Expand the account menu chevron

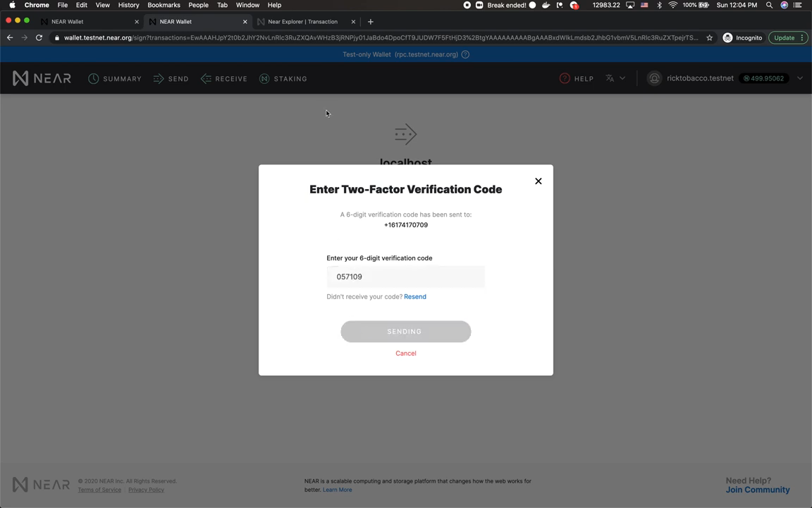click(799, 78)
